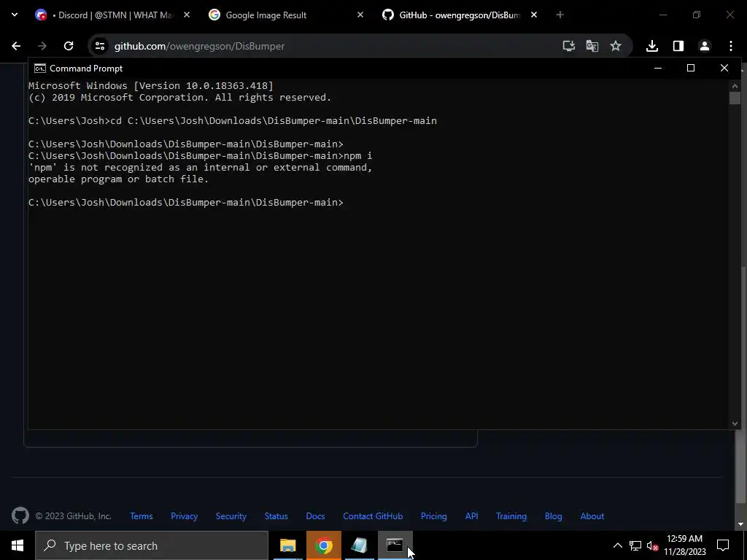Image resolution: width=747 pixels, height=560 pixels.
Task: Switch to Google Image Result tab
Action: click(286, 15)
